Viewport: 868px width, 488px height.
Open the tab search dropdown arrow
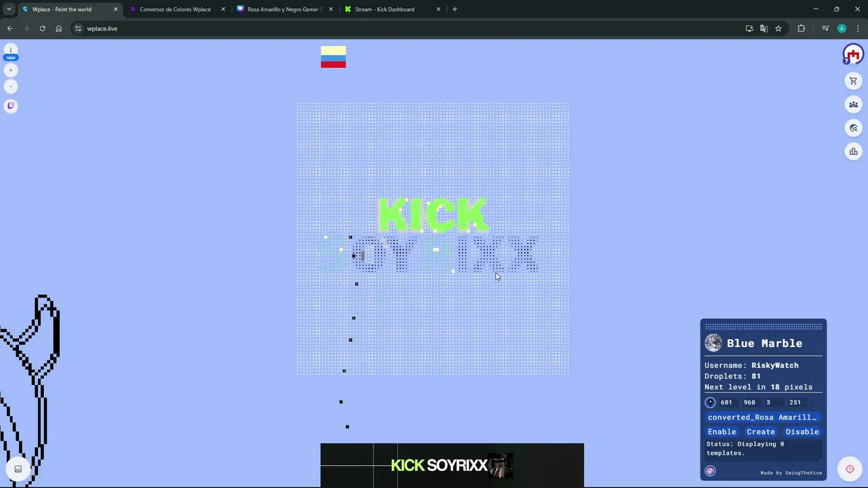9,9
